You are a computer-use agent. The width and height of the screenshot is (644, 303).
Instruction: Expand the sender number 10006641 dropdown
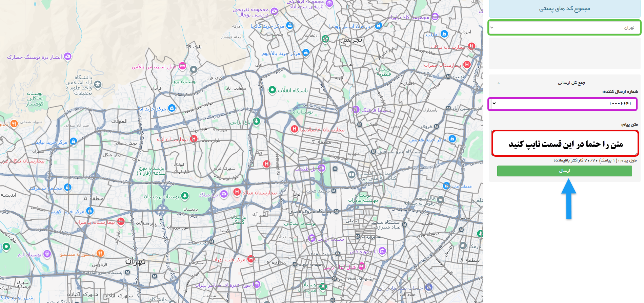pos(562,104)
